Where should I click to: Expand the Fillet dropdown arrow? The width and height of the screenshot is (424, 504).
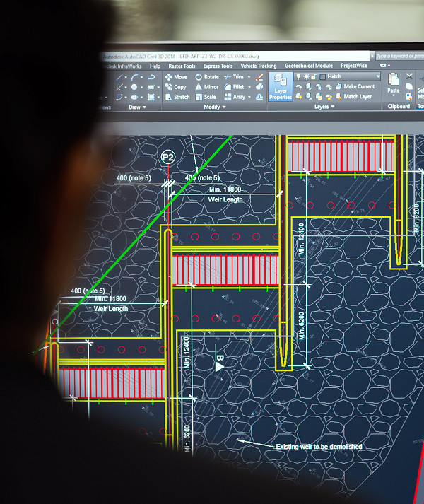click(x=249, y=87)
